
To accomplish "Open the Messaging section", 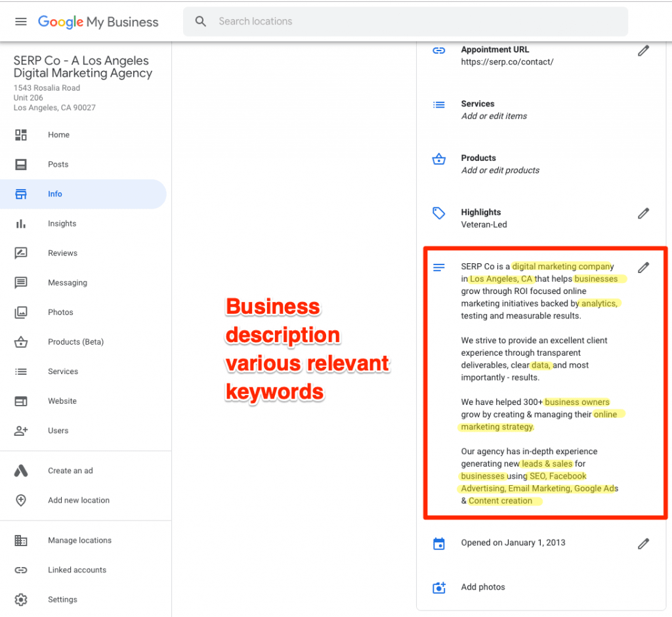I will (x=68, y=282).
